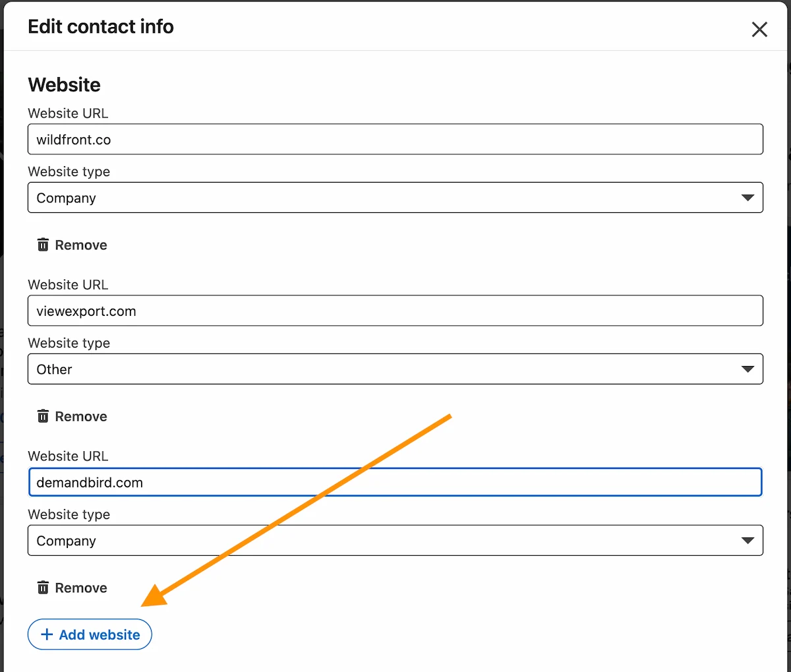Image resolution: width=791 pixels, height=672 pixels.
Task: Click the Edit contact info title bar
Action: [100, 26]
